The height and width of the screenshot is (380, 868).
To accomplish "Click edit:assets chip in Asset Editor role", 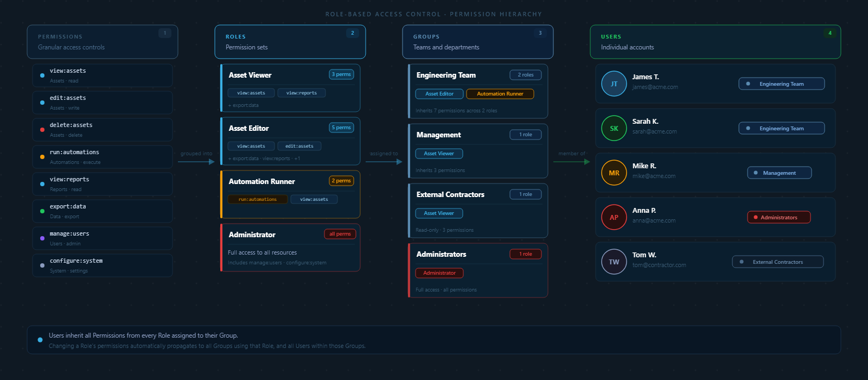I will click(299, 146).
